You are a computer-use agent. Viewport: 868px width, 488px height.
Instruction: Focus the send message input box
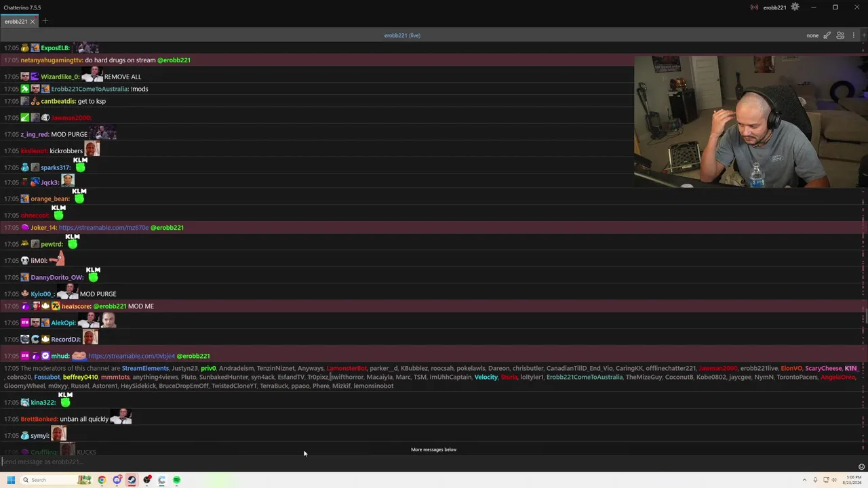coord(427,462)
